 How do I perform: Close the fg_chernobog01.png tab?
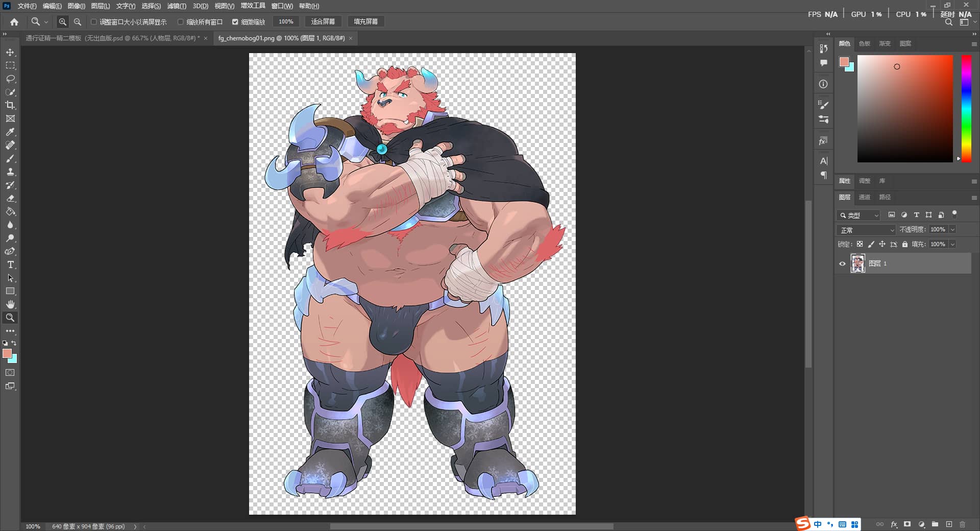click(351, 38)
